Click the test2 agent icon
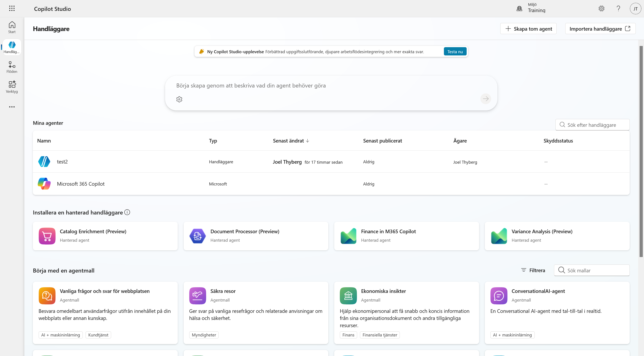This screenshot has height=356, width=644. pos(44,162)
